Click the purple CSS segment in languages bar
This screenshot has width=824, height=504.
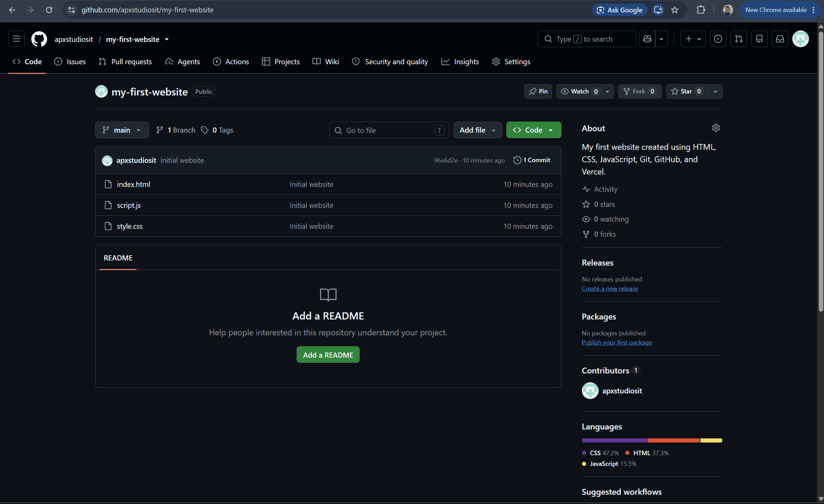[615, 440]
